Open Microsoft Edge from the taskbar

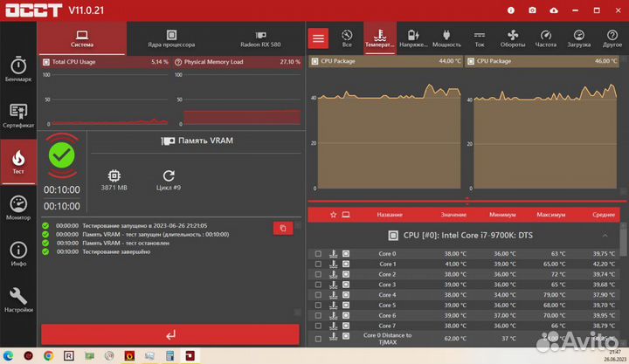tap(8, 355)
